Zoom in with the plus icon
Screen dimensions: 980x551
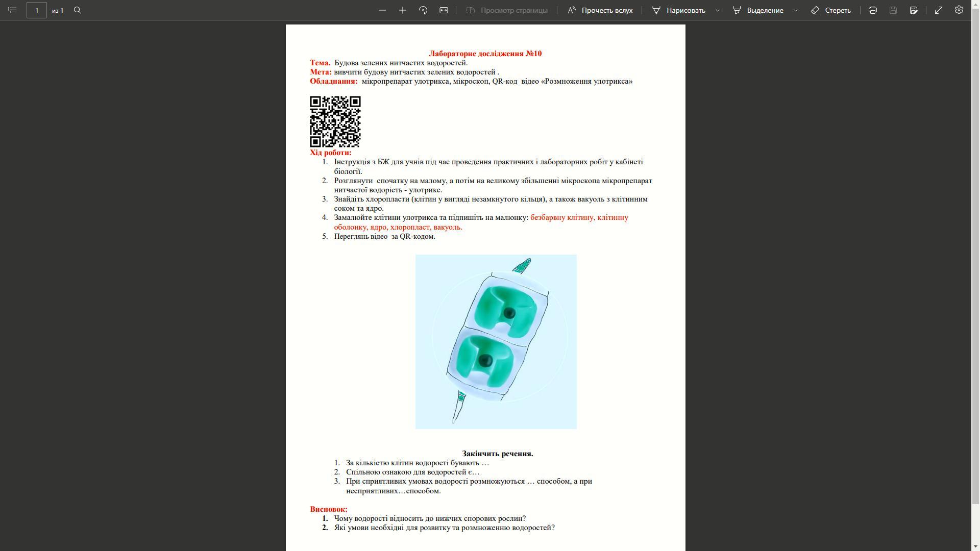(x=403, y=10)
